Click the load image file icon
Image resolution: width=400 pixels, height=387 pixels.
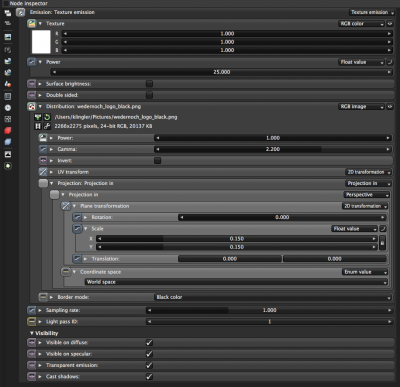pyautogui.click(x=38, y=117)
